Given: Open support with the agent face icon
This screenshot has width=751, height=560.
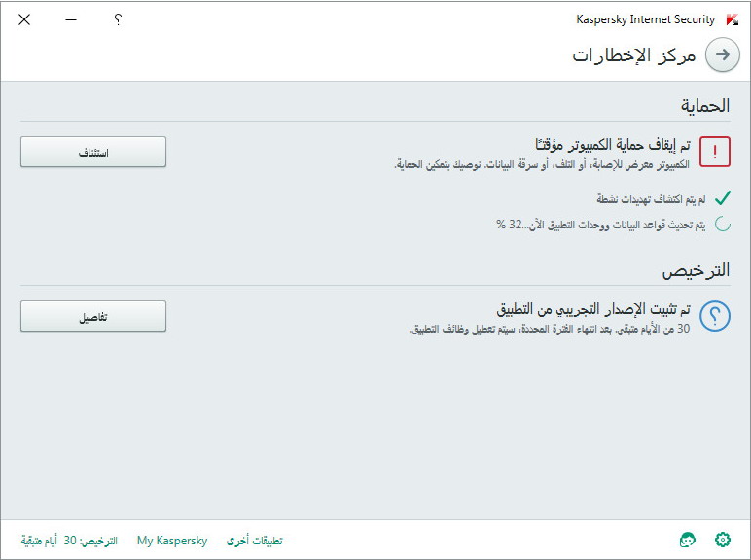Looking at the screenshot, I should (x=688, y=540).
